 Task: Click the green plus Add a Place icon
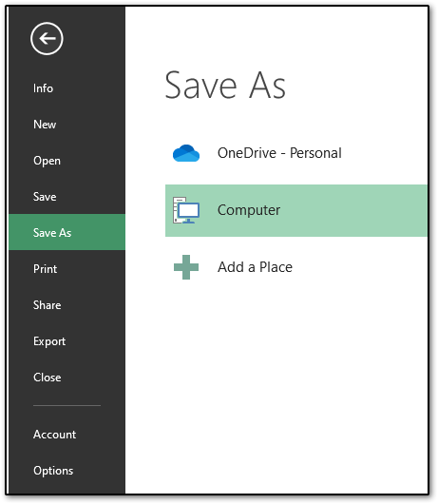(x=186, y=267)
